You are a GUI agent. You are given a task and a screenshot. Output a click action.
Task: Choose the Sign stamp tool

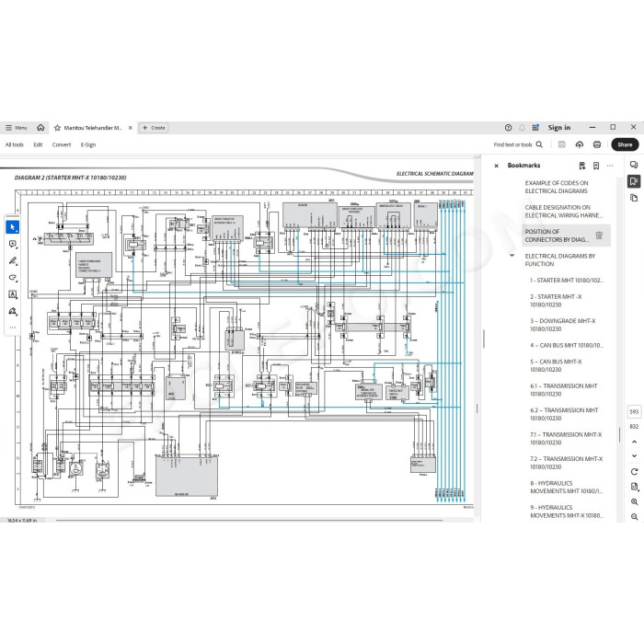click(x=12, y=311)
